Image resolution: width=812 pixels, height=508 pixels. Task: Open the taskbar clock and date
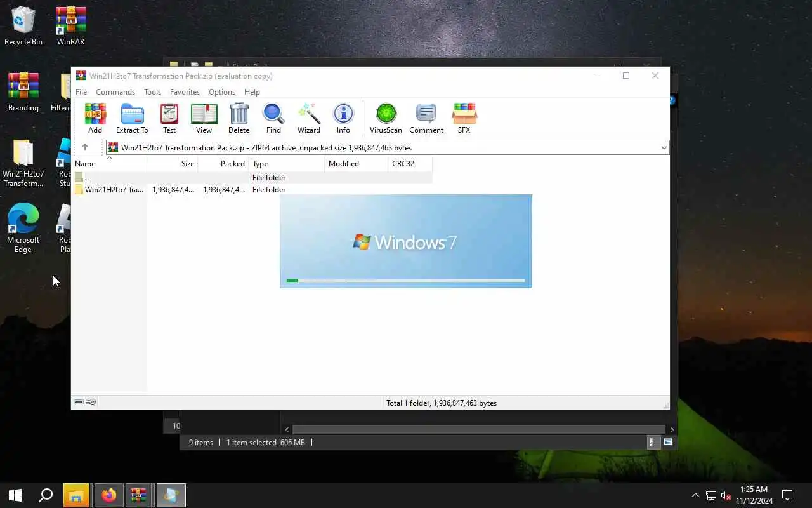pyautogui.click(x=754, y=495)
